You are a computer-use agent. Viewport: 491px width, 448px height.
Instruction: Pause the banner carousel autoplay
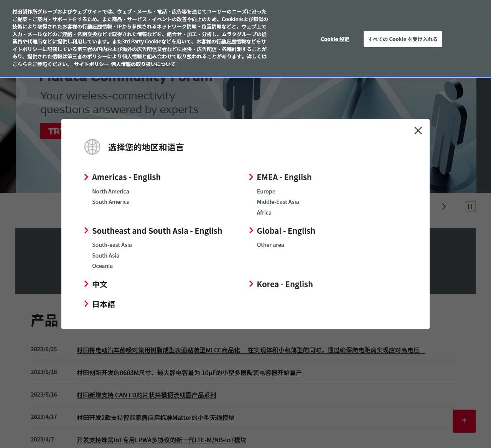click(470, 207)
